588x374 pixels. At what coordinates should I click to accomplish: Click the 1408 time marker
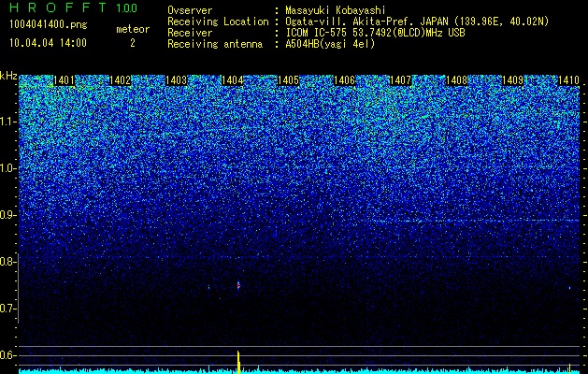tap(456, 80)
